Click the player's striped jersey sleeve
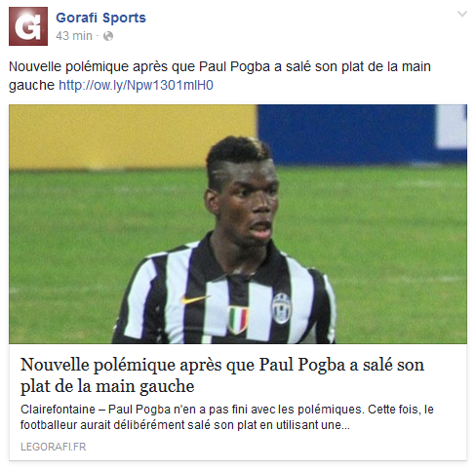476x470 pixels. click(x=137, y=302)
